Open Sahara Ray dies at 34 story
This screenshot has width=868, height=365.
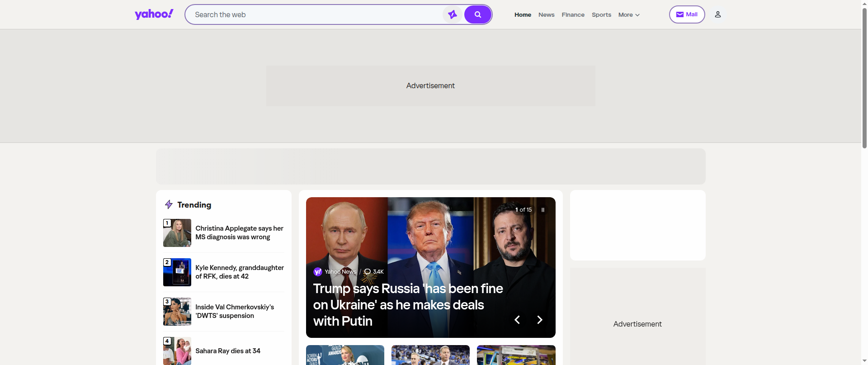tap(228, 351)
